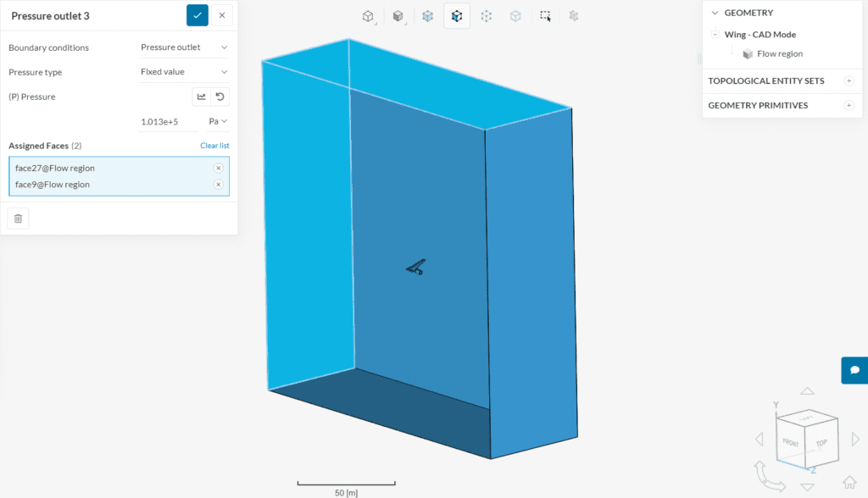Click the pressure value input field
Screen dimensions: 868x498
click(x=167, y=121)
